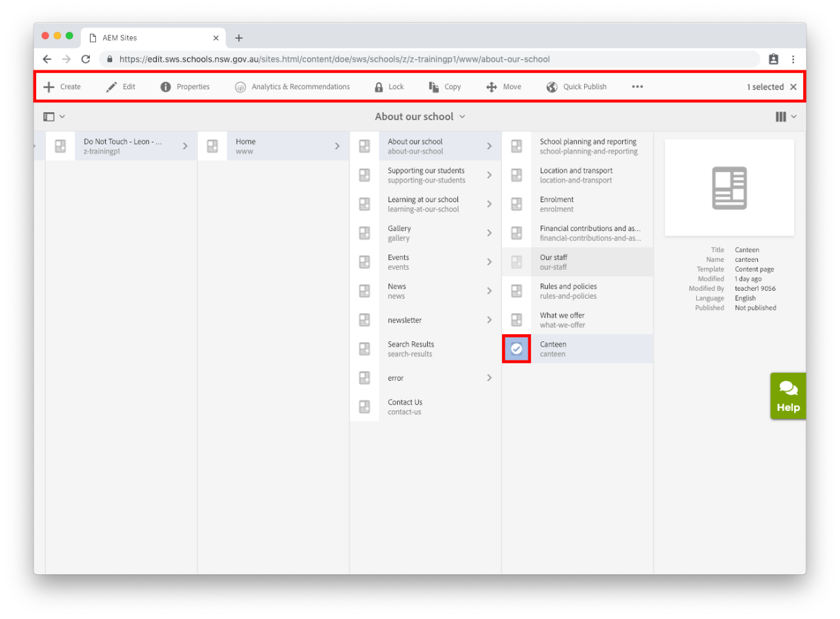Click the Copy icon

pos(434,87)
